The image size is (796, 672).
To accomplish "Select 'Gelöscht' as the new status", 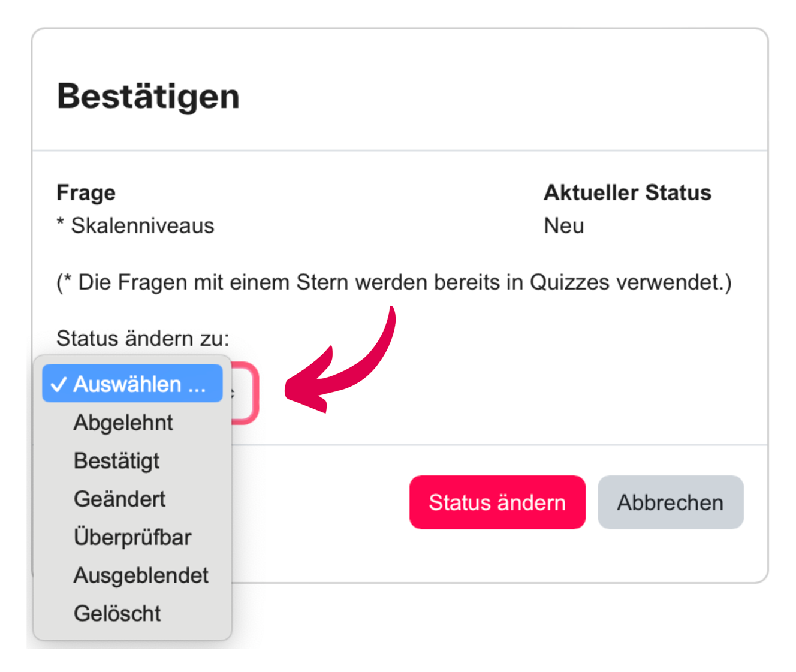I will (x=117, y=614).
